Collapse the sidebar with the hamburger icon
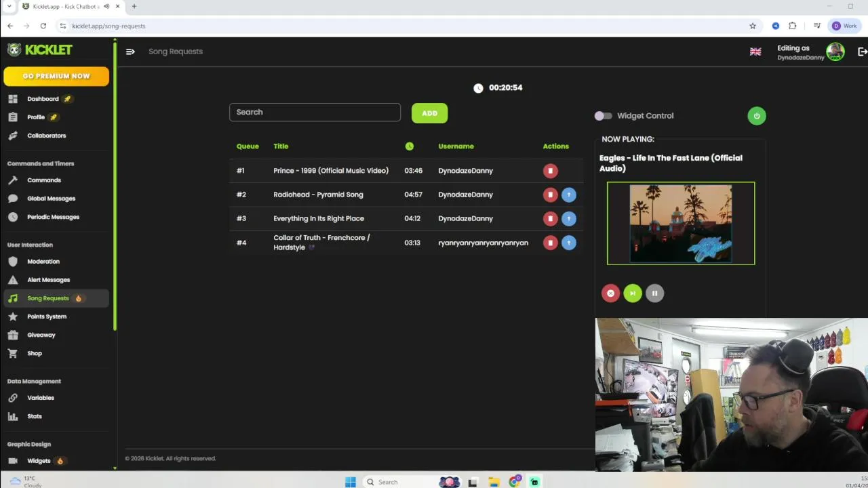Screen dimensions: 868x488 point(130,52)
